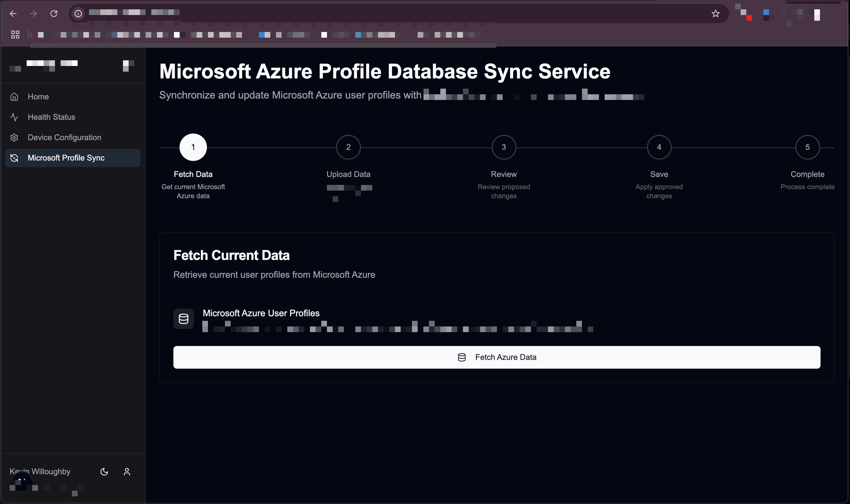Open Home in the sidebar
Screen dimensions: 850x504
coord(73,97)
